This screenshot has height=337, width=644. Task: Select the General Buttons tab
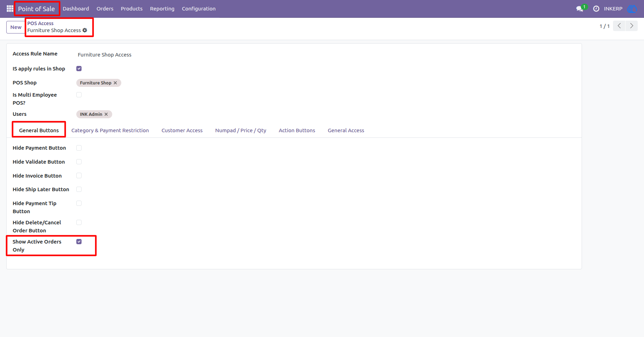pos(39,130)
